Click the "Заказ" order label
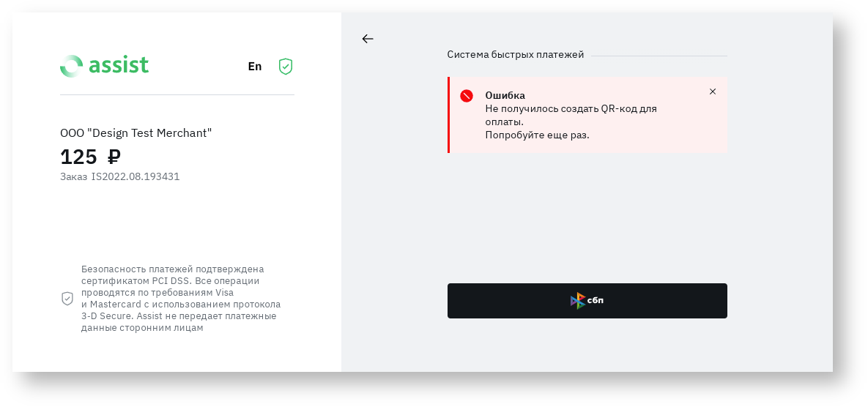Image resolution: width=868 pixels, height=407 pixels. tap(73, 176)
